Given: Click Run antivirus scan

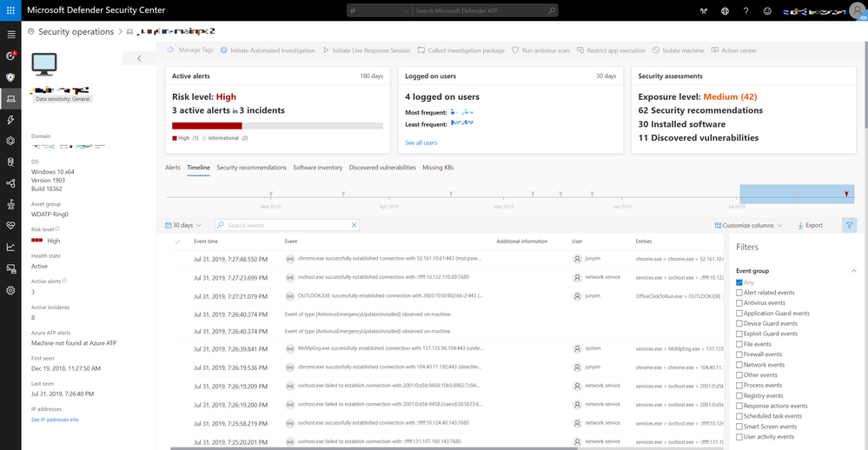Looking at the screenshot, I should click(540, 50).
